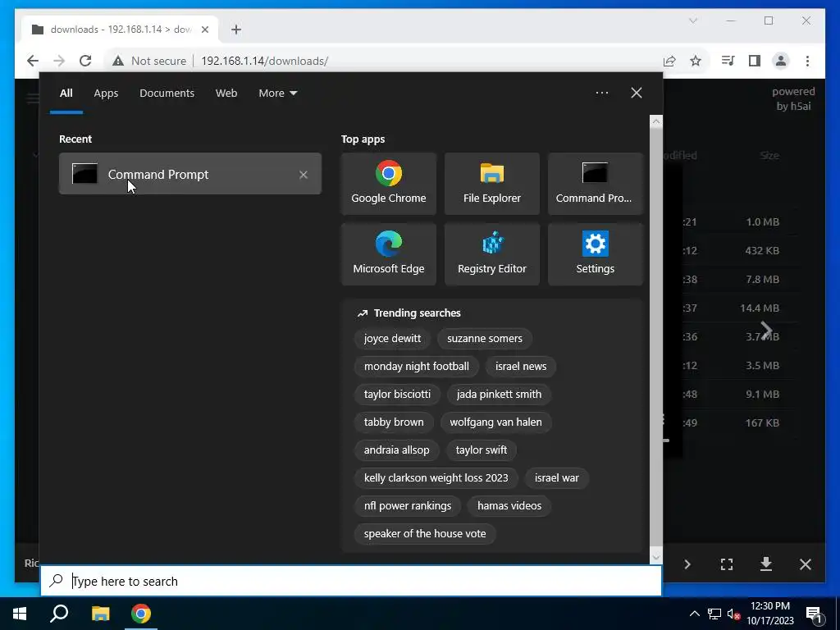Open Settings tile in Top apps

tap(595, 254)
